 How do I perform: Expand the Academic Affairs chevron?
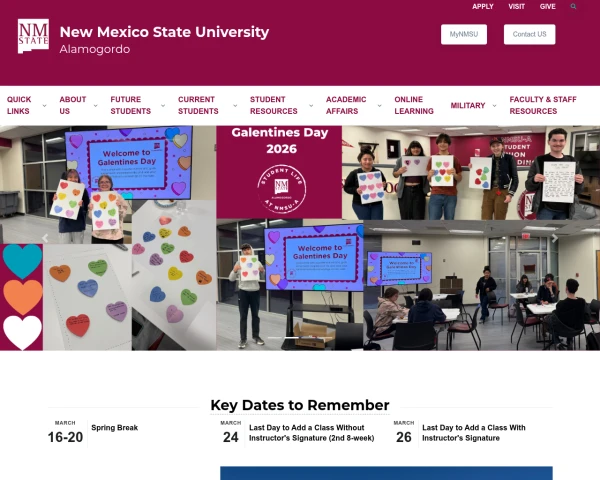(x=380, y=106)
